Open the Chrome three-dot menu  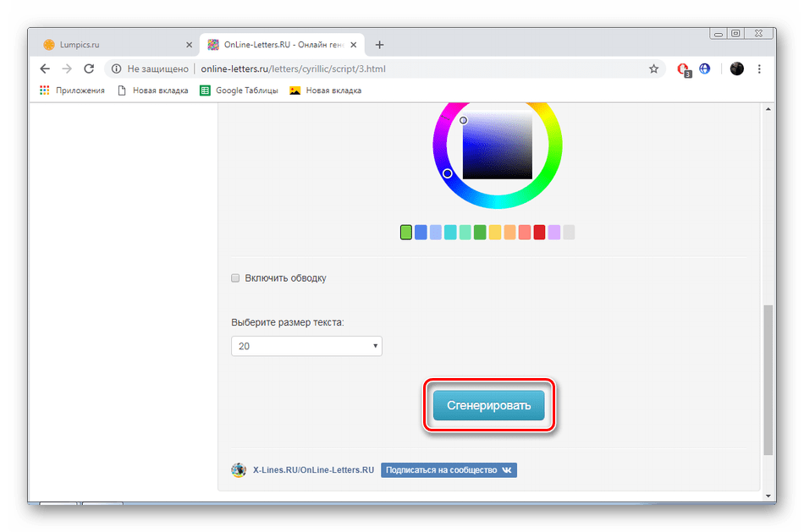pos(759,69)
